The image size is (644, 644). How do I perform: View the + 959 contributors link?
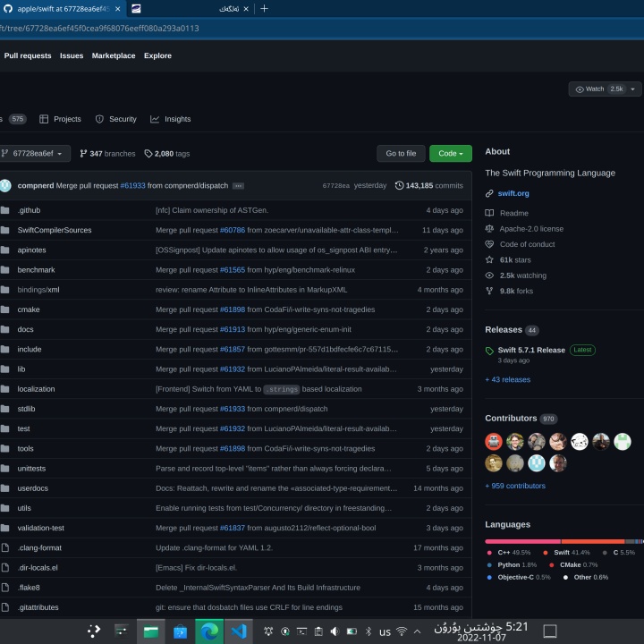tap(515, 486)
